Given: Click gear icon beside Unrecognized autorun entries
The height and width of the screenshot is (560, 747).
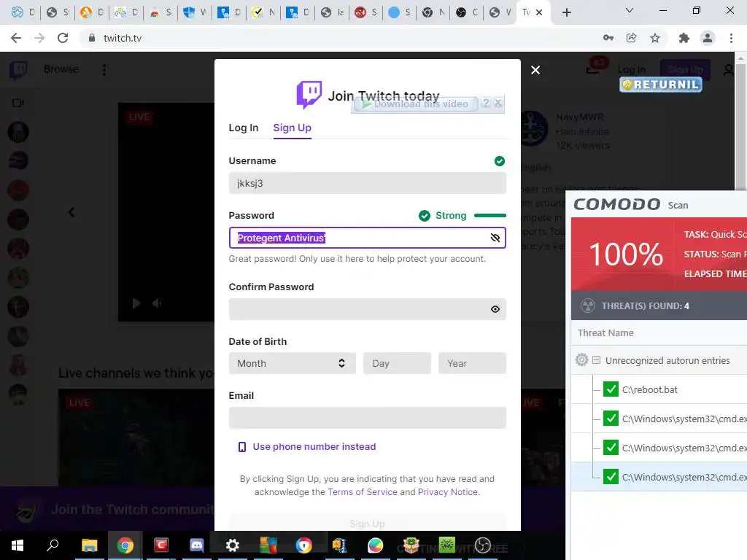Looking at the screenshot, I should pos(581,359).
